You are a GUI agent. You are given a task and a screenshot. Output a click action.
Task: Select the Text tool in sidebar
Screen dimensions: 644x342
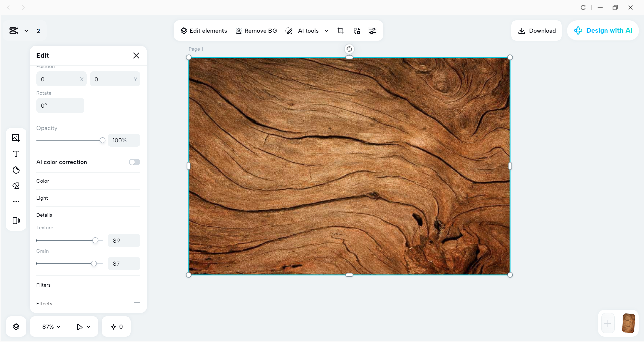coord(16,154)
